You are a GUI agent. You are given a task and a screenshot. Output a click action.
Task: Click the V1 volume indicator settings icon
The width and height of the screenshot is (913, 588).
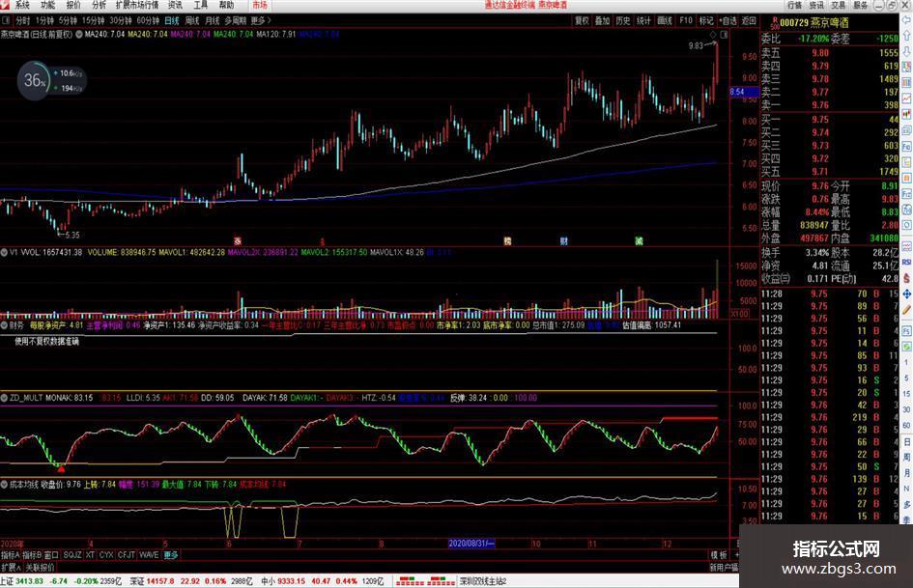(4, 252)
